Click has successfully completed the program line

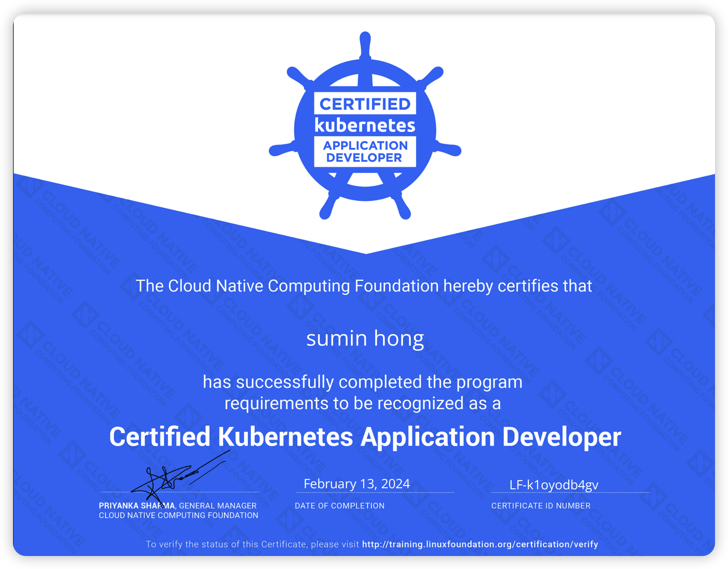click(362, 382)
